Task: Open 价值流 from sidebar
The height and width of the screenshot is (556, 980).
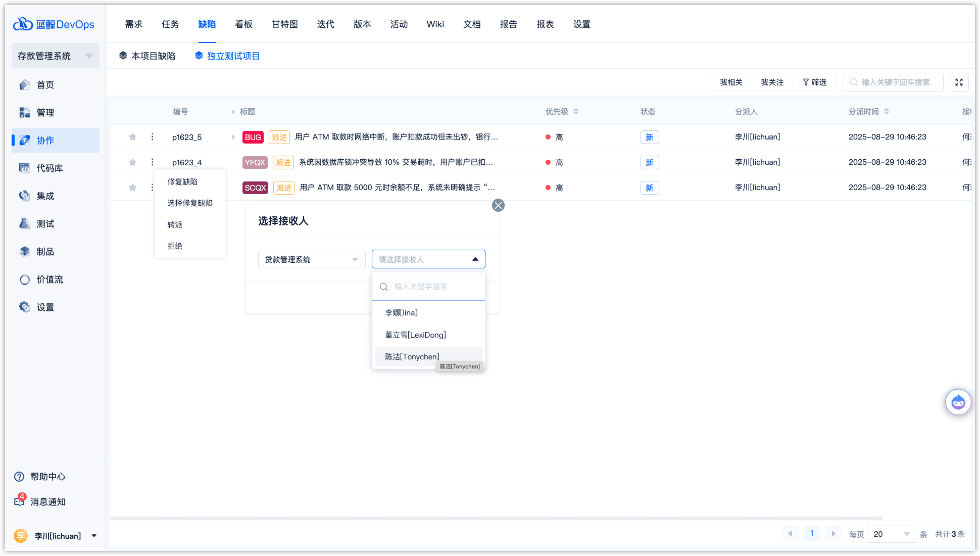Action: (50, 280)
